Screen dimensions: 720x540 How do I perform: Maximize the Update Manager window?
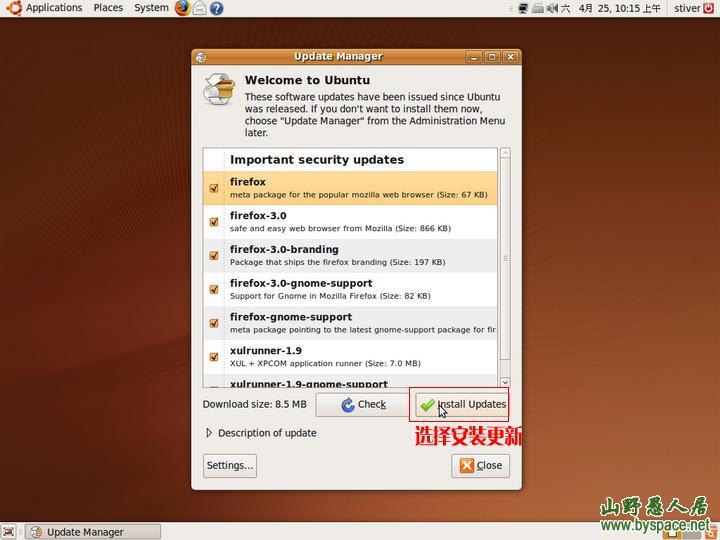click(492, 57)
